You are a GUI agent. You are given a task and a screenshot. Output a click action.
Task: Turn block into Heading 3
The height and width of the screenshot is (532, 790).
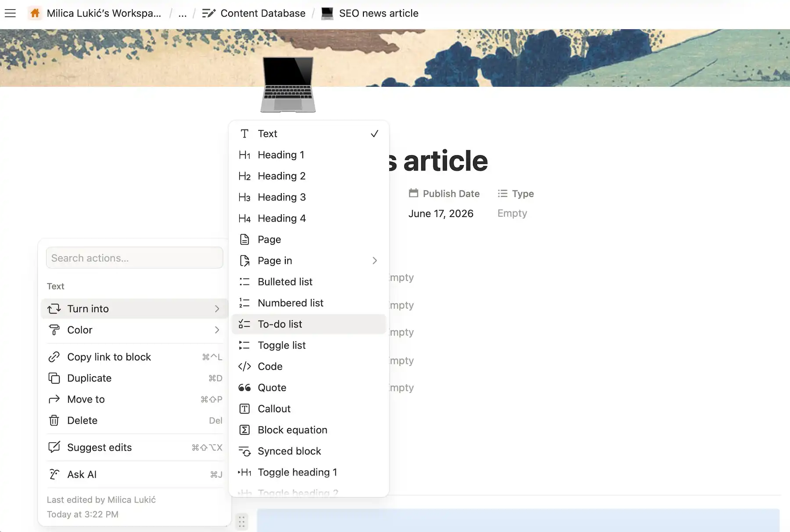(309, 197)
